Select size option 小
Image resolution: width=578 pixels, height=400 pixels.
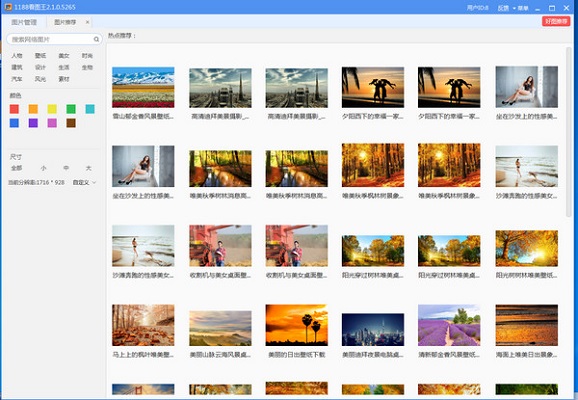pos(43,168)
